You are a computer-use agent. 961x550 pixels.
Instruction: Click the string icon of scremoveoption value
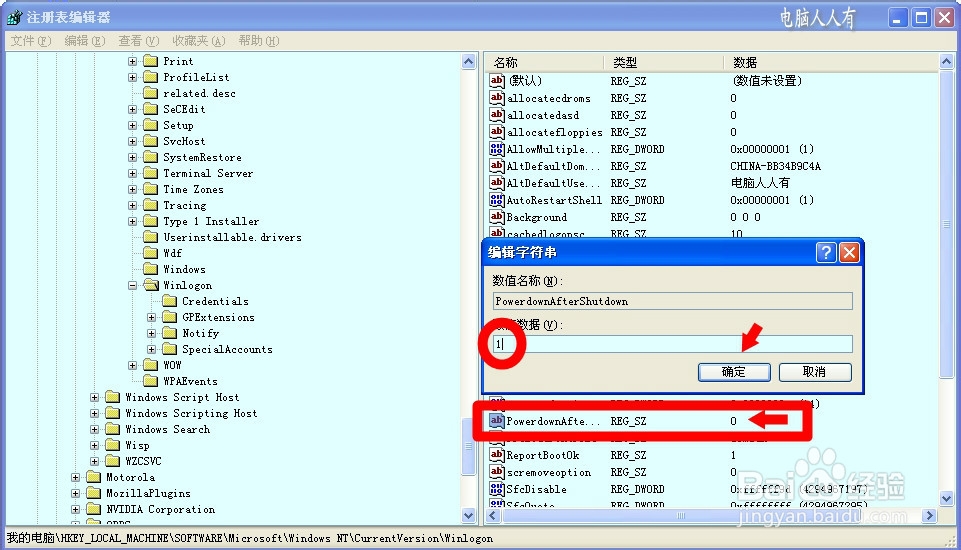496,472
